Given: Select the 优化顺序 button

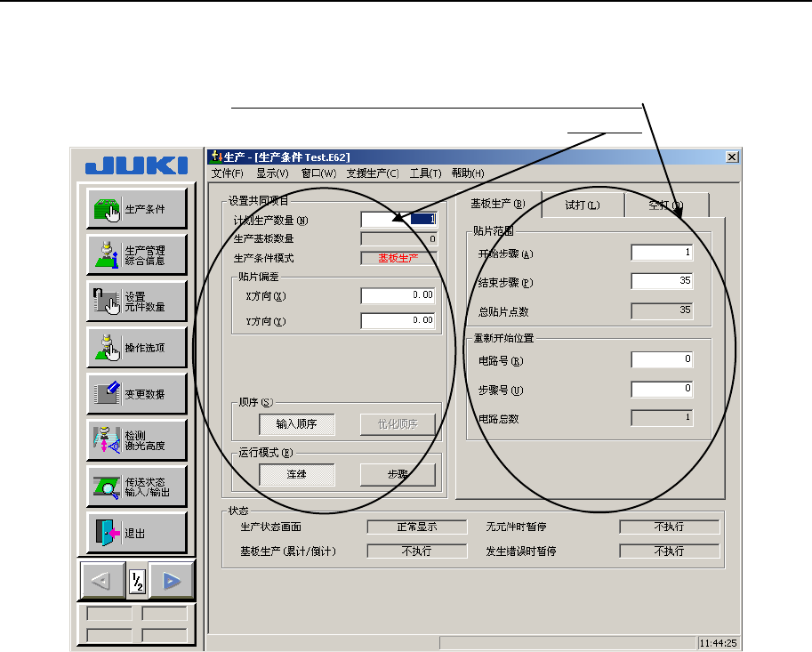Looking at the screenshot, I should tap(398, 424).
